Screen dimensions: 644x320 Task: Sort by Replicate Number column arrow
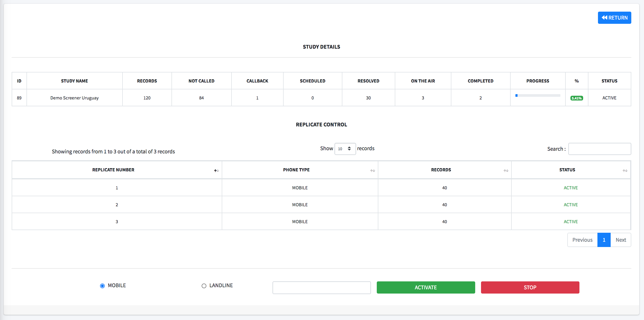[216, 171]
